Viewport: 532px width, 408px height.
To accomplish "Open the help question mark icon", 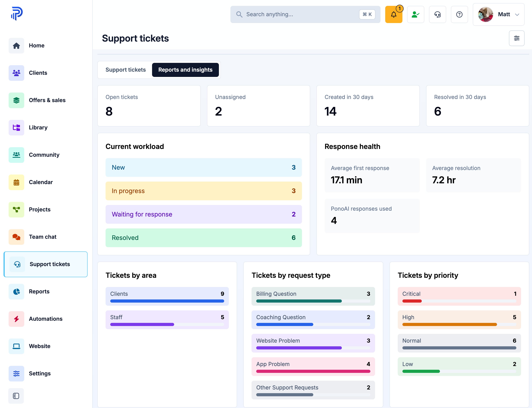I will tap(459, 14).
